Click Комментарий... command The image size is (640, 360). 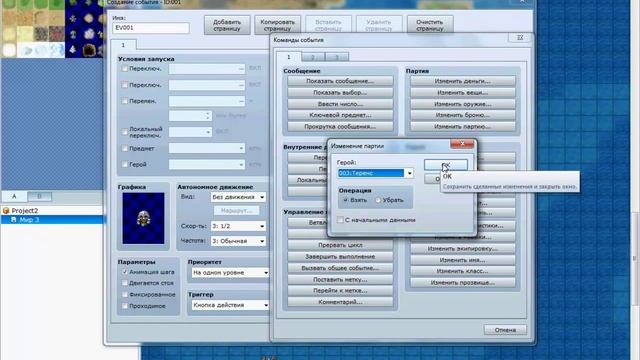tap(340, 302)
